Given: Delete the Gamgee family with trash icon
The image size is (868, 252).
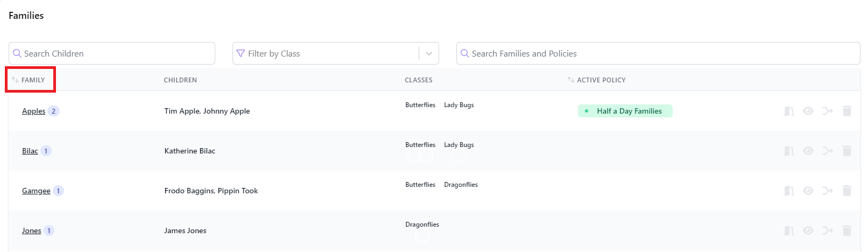Looking at the screenshot, I should click(847, 191).
